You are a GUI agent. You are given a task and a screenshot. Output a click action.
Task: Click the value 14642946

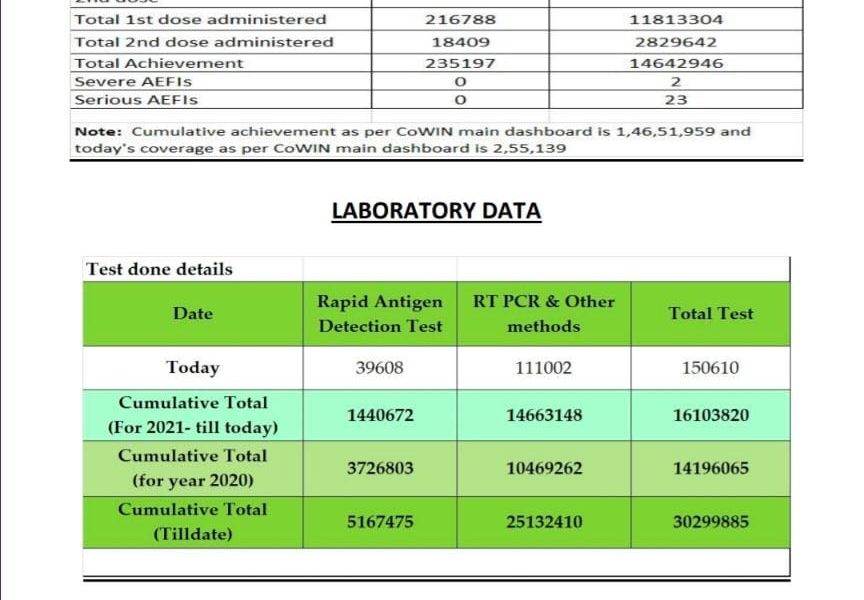coord(676,63)
